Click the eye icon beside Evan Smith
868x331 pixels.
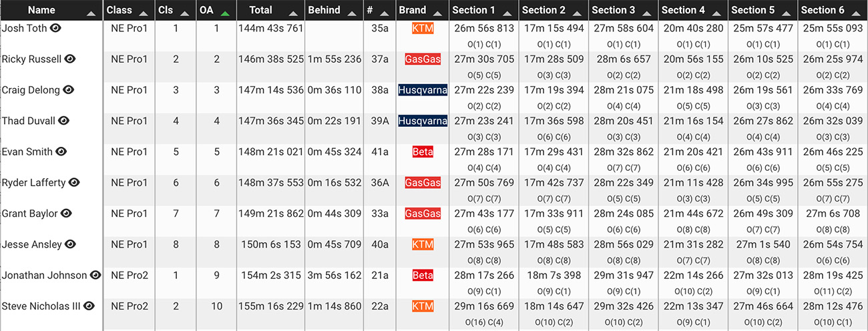click(x=61, y=151)
